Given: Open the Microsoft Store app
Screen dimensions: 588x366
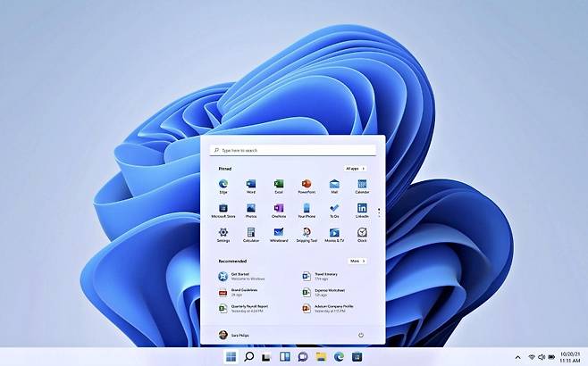Looking at the screenshot, I should coord(223,209).
